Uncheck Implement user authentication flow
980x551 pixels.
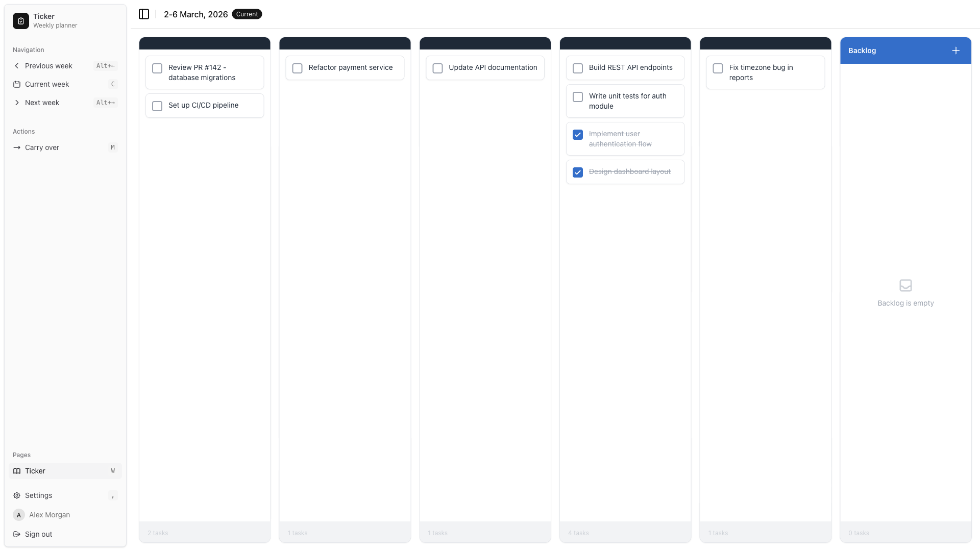point(577,134)
